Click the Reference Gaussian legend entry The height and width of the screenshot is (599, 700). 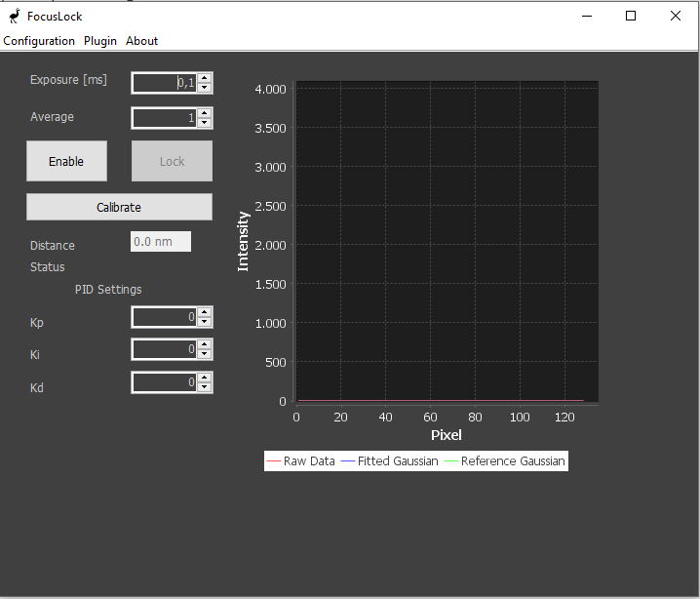tap(505, 461)
